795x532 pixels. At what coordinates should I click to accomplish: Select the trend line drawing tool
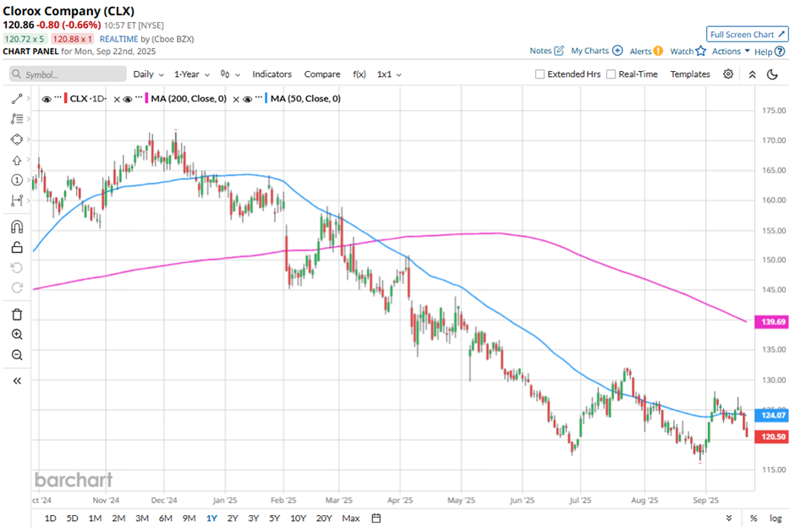(x=17, y=99)
